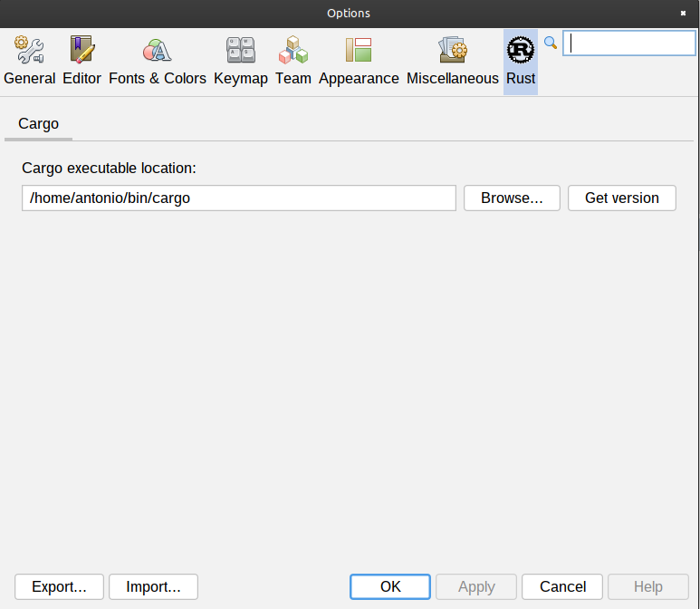Dismiss dialog with Cancel button
Viewport: 700px width, 609px height.
pos(562,586)
